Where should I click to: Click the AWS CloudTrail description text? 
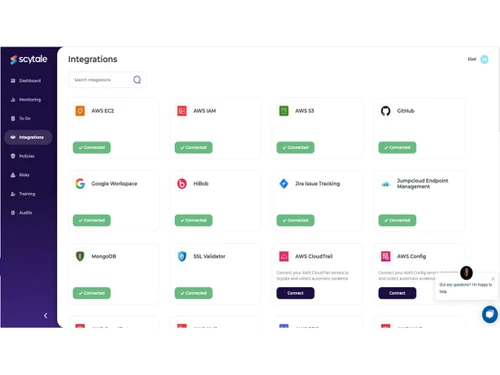tap(312, 276)
